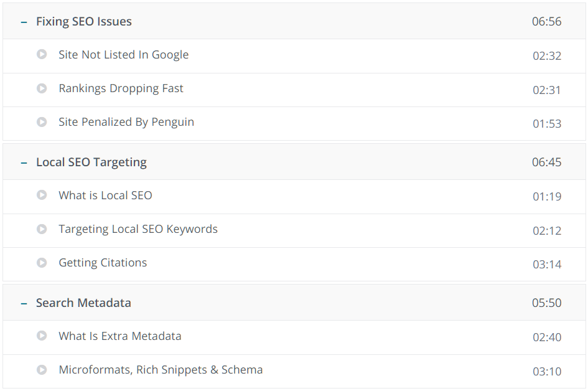Viewport: 588px width, 391px height.
Task: Collapse the Local SEO Targeting section
Action: pyautogui.click(x=24, y=163)
